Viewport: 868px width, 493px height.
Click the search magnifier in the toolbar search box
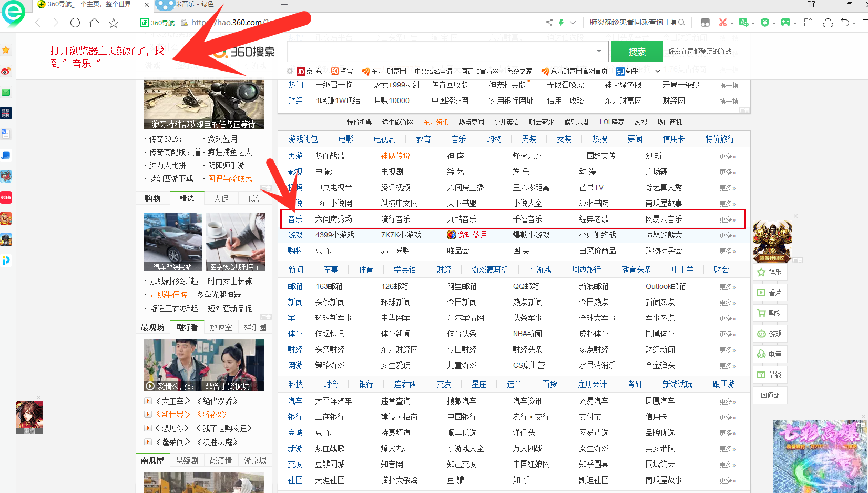click(681, 23)
